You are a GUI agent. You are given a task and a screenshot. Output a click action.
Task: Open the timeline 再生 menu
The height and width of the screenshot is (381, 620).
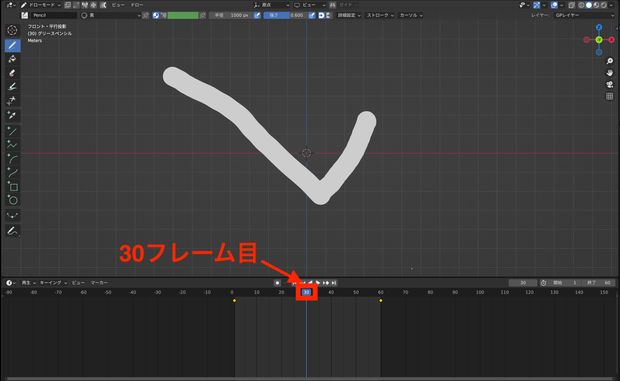28,283
